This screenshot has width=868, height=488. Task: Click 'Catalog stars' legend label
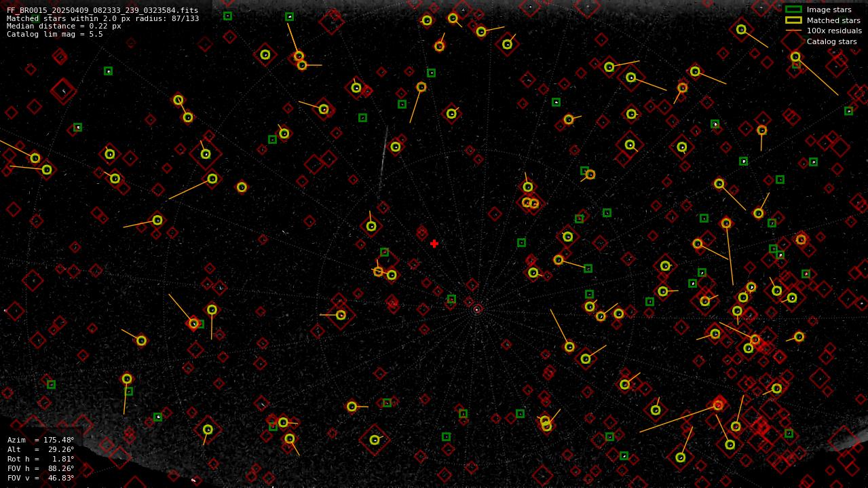831,41
